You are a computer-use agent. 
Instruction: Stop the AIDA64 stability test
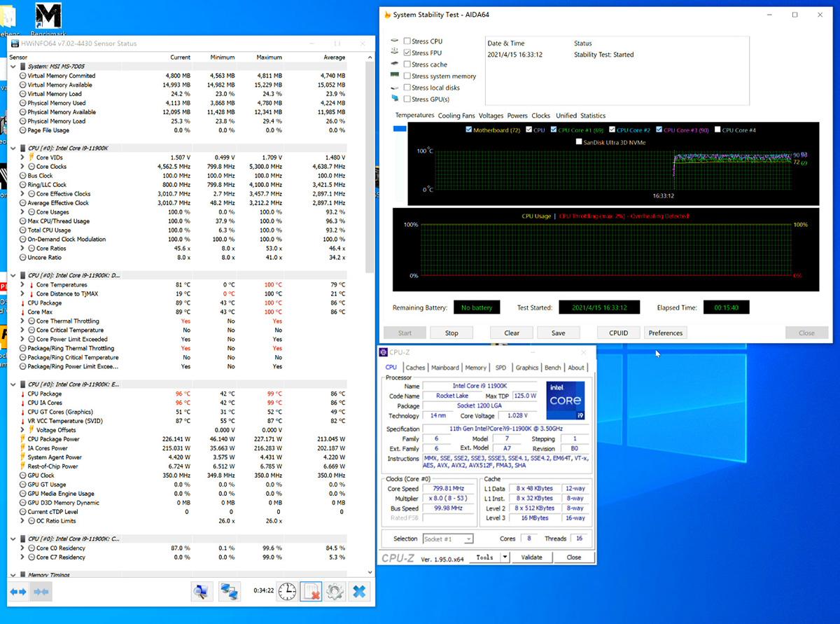[451, 333]
